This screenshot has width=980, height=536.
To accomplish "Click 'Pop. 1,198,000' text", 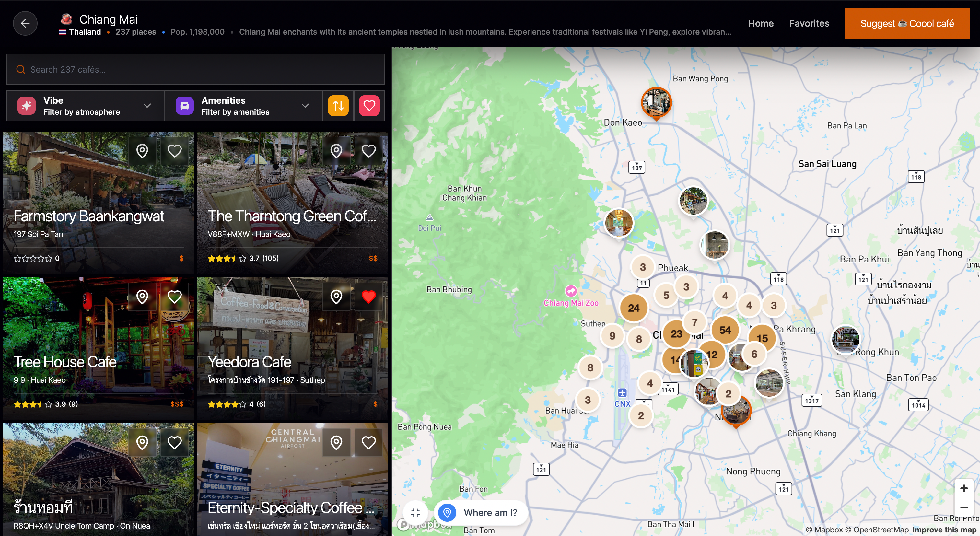I will point(197,32).
